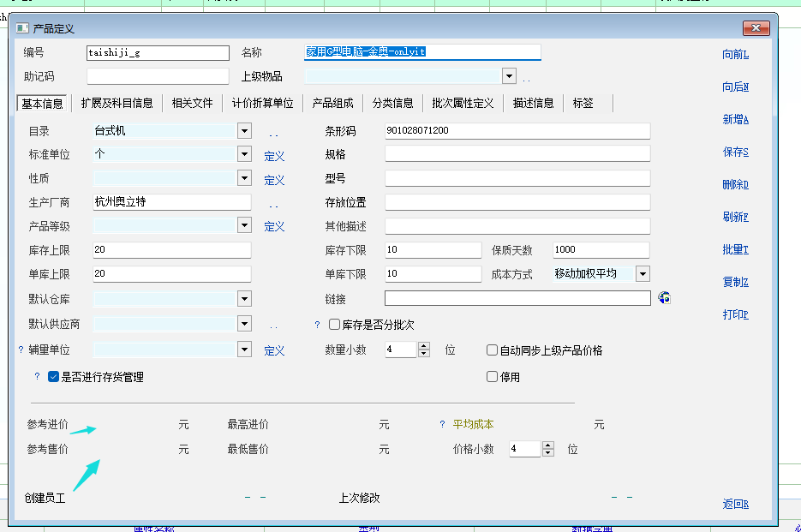
Task: Expand the 标准单位 dropdown list
Action: pos(244,155)
